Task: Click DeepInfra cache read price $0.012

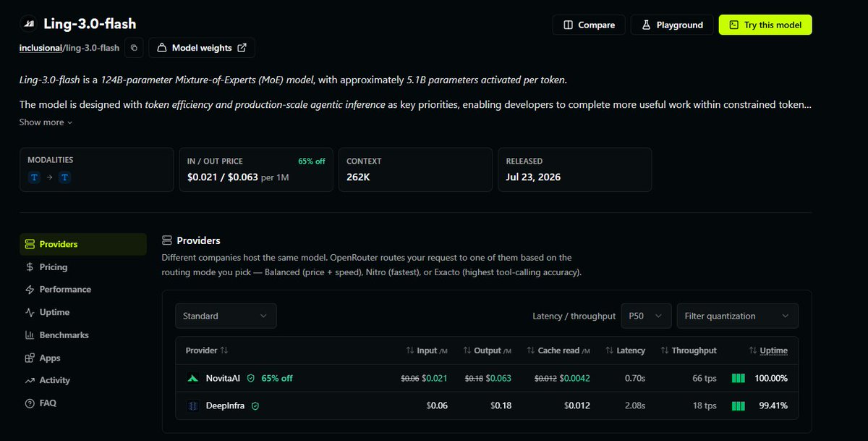Action: tap(577, 406)
